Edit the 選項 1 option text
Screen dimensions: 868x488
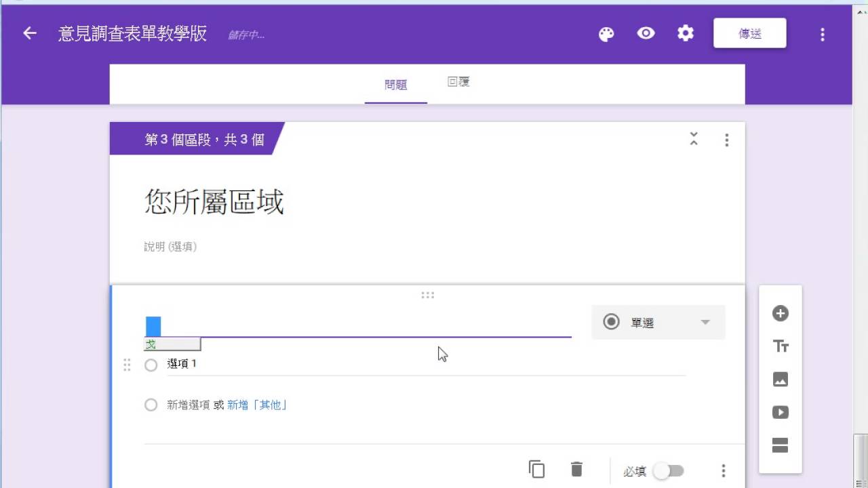(x=426, y=364)
